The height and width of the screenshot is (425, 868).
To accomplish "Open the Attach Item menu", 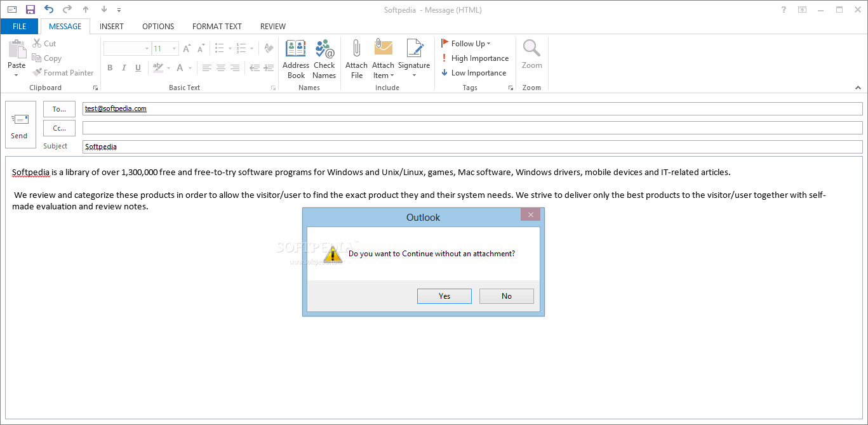I will (x=384, y=59).
